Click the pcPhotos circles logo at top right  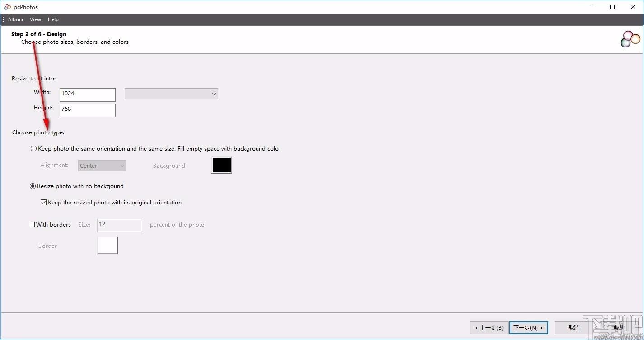[x=630, y=39]
